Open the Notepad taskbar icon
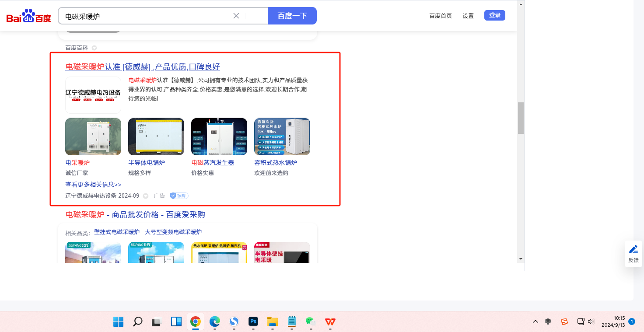Screen dimensions: 644x332 [x=292, y=322]
